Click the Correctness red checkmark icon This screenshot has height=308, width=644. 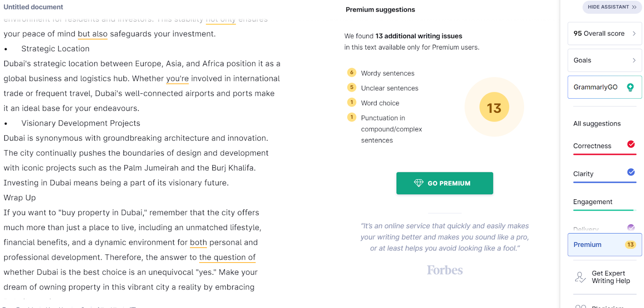click(x=631, y=144)
